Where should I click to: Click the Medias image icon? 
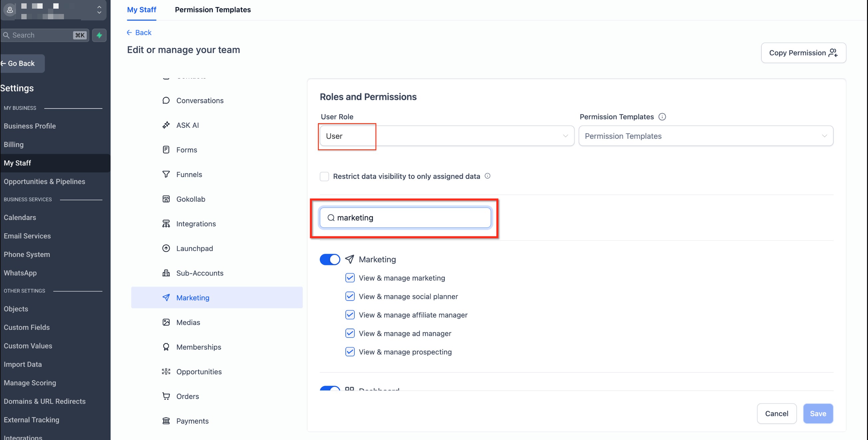tap(166, 322)
